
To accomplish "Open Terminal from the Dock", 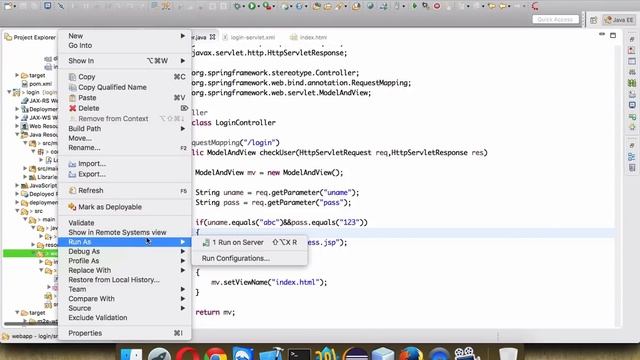I will 299,354.
